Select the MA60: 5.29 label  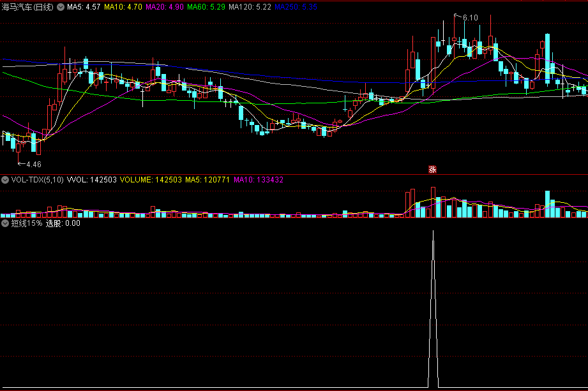tap(206, 7)
